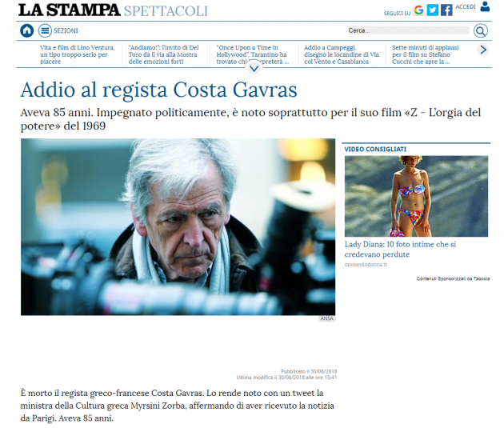
Task: Go to the Spettacoli section title
Action: tap(166, 10)
